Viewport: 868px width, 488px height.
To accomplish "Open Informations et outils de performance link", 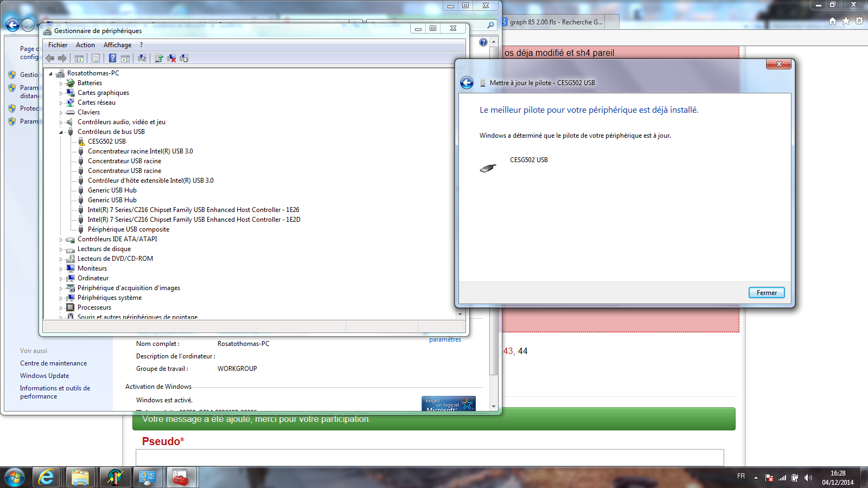I will point(55,392).
